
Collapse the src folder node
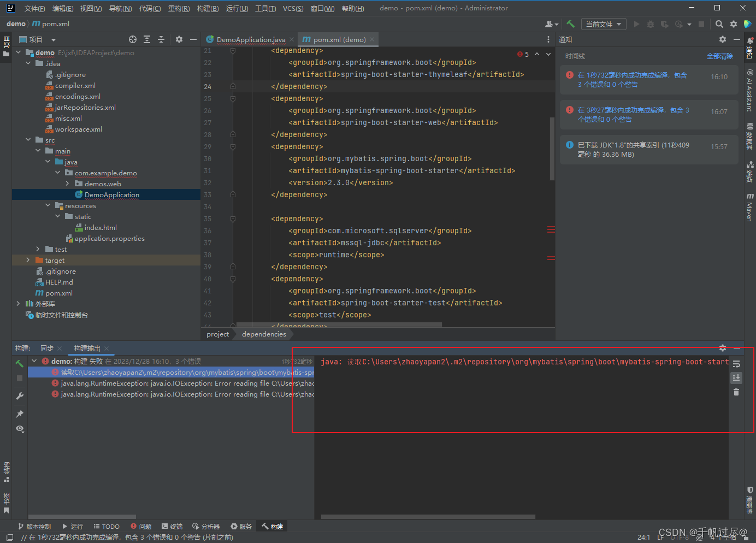[x=28, y=140]
